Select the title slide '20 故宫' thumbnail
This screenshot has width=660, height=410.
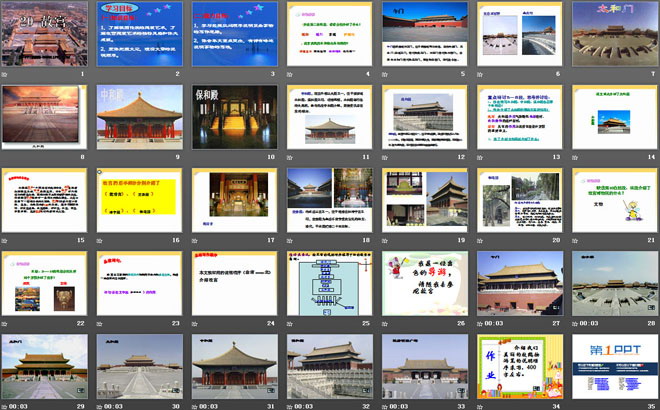point(46,34)
